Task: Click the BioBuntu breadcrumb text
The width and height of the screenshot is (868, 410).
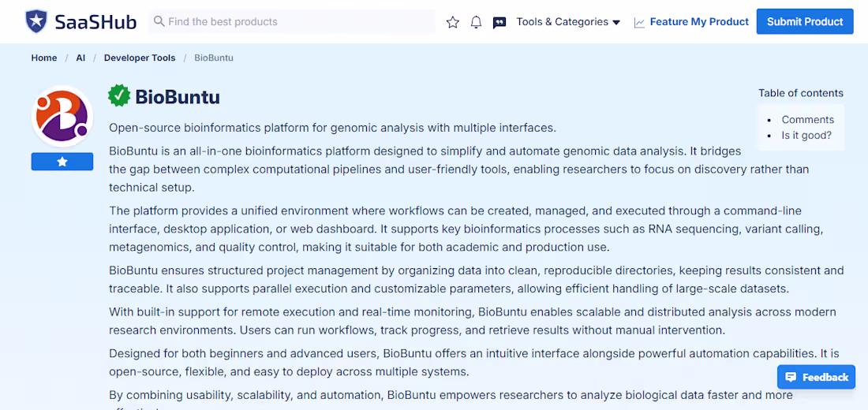Action: tap(214, 58)
